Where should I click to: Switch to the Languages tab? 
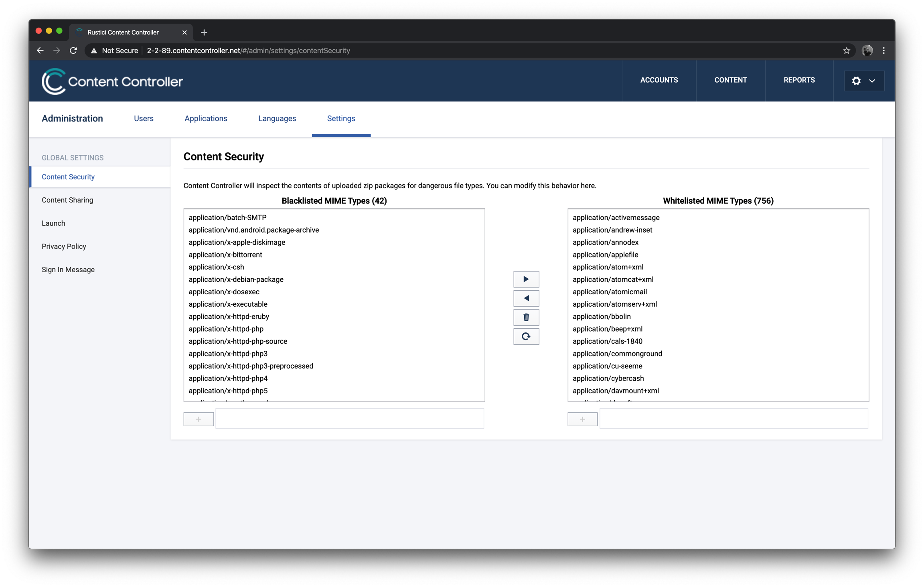point(277,119)
